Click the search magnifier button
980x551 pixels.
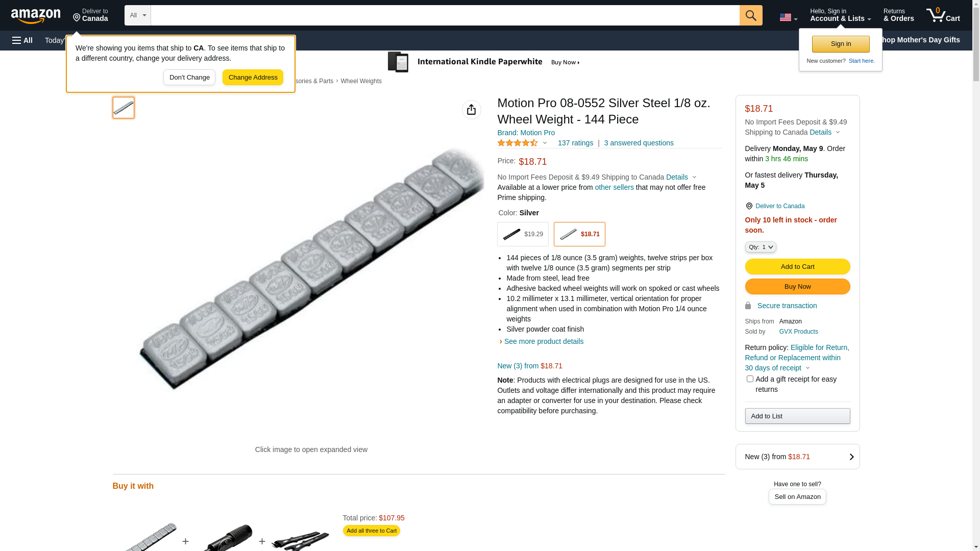[750, 15]
